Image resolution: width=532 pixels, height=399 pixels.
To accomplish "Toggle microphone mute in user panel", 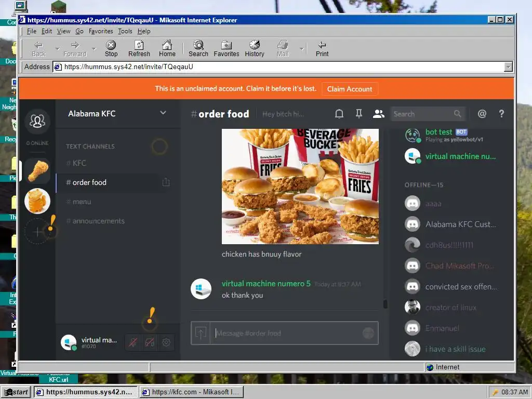I will [133, 342].
